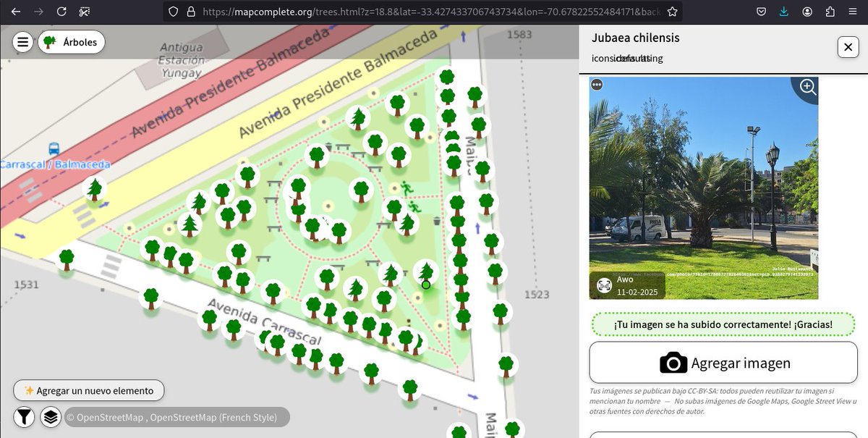Open the hamburger menu on the map
This screenshot has width=868, height=438.
pyautogui.click(x=23, y=42)
